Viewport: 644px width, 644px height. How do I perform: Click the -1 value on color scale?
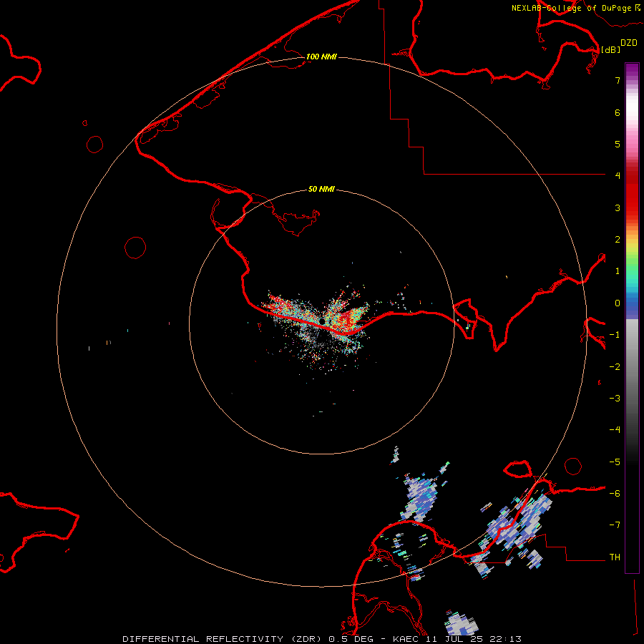[x=615, y=335]
